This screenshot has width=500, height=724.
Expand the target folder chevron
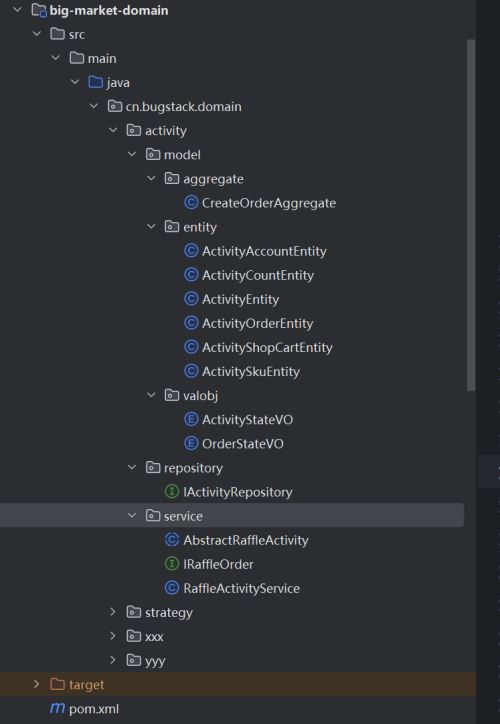(36, 684)
